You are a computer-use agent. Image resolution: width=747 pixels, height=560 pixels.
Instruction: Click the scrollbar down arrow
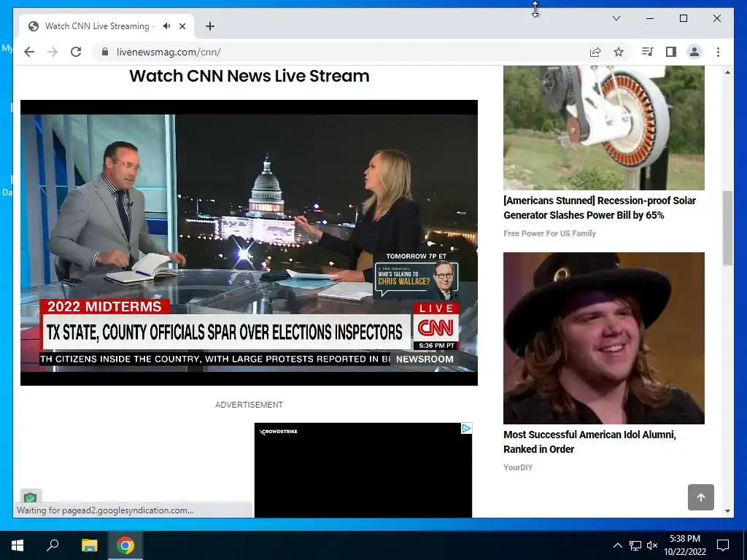[x=727, y=511]
